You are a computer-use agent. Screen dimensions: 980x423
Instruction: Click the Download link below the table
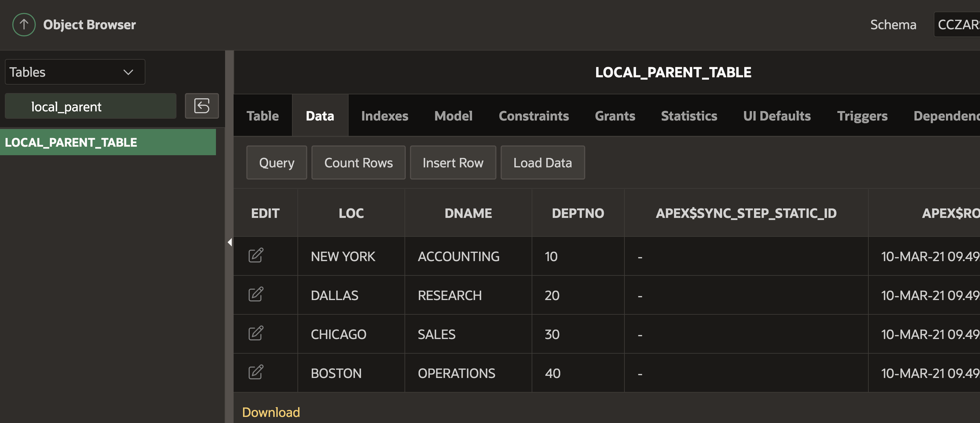pyautogui.click(x=271, y=412)
